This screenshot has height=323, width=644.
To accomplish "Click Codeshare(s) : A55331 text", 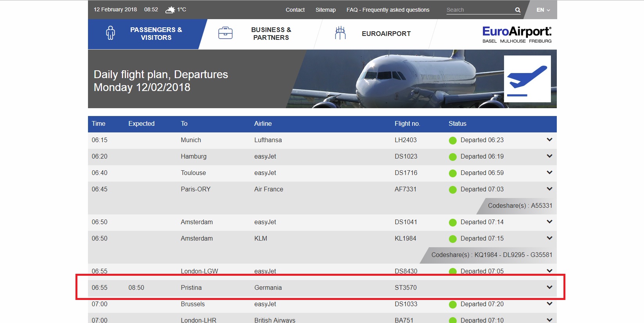I will pyautogui.click(x=520, y=205).
